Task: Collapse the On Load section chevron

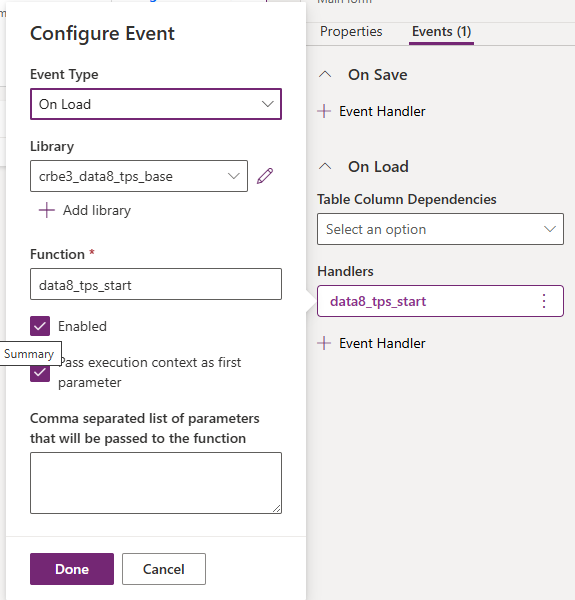Action: [x=325, y=166]
